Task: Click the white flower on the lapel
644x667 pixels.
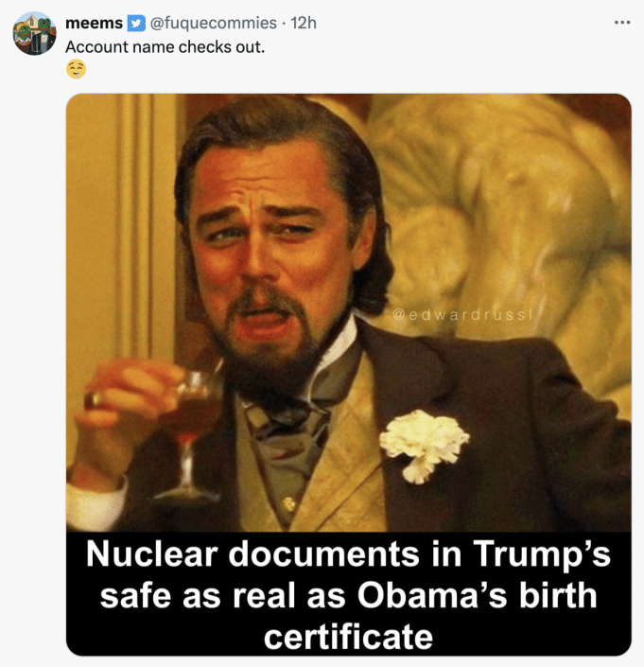Action: (424, 442)
